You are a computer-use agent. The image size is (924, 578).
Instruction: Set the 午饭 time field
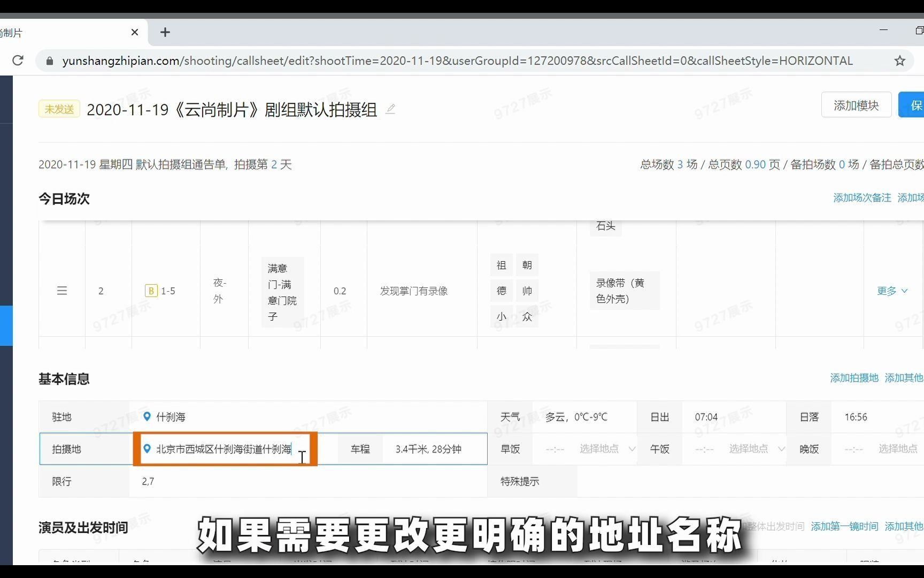click(x=704, y=449)
